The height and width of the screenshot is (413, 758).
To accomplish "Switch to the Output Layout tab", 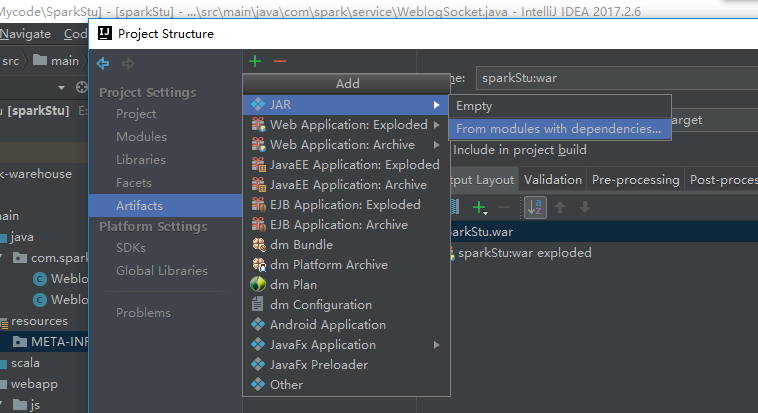I will [x=484, y=180].
